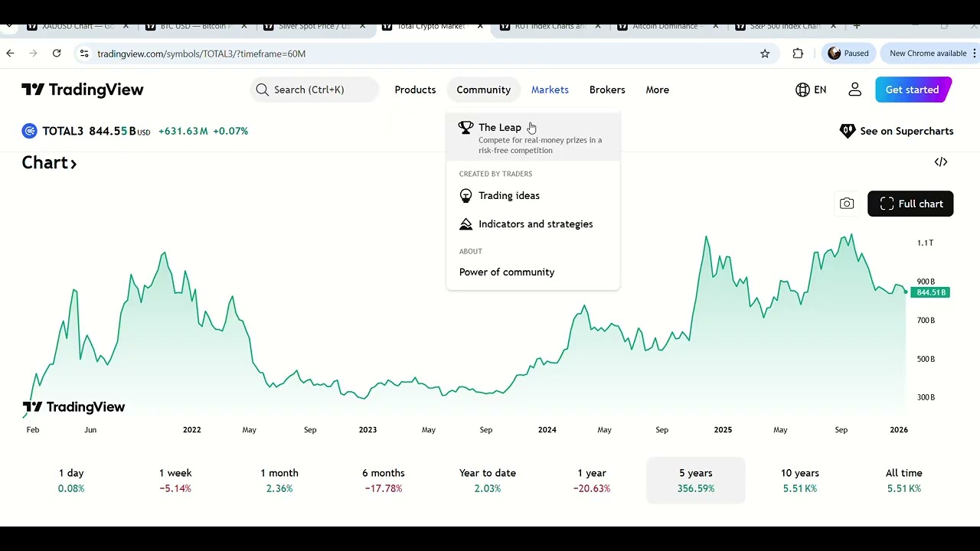Select the 5 years timeframe
Viewport: 980px width, 551px height.
pyautogui.click(x=696, y=481)
